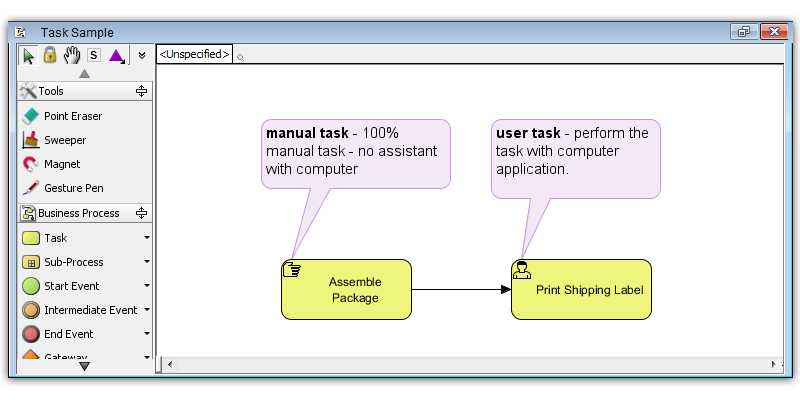Viewport: 800px width, 400px height.
Task: Open the Intermediate Event dropdown arrow
Action: (147, 310)
